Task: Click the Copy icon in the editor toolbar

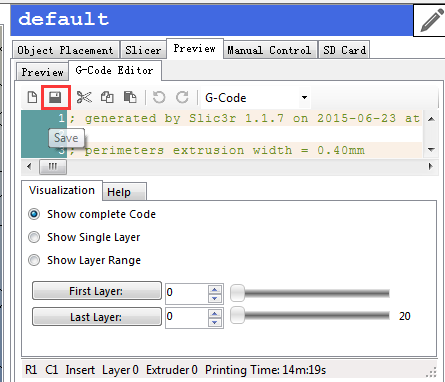Action: pos(107,97)
